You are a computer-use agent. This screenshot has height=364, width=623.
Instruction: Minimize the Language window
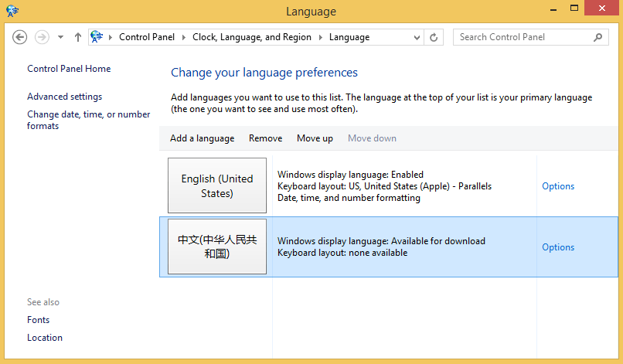point(553,9)
